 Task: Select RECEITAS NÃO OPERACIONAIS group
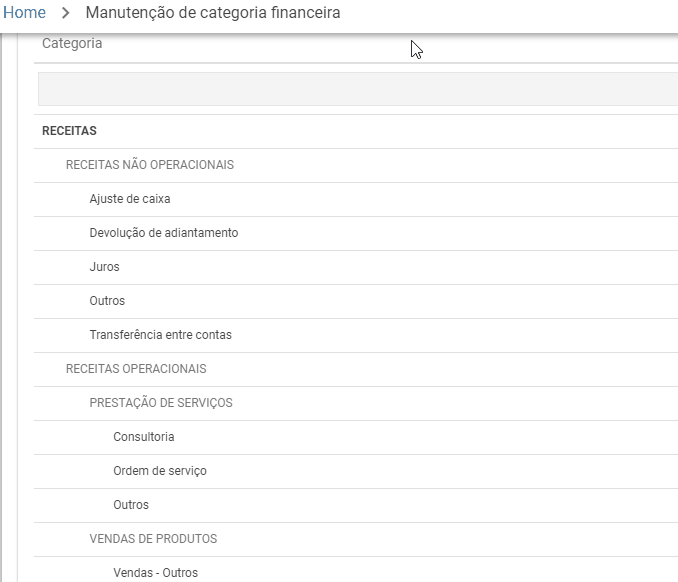point(356,165)
